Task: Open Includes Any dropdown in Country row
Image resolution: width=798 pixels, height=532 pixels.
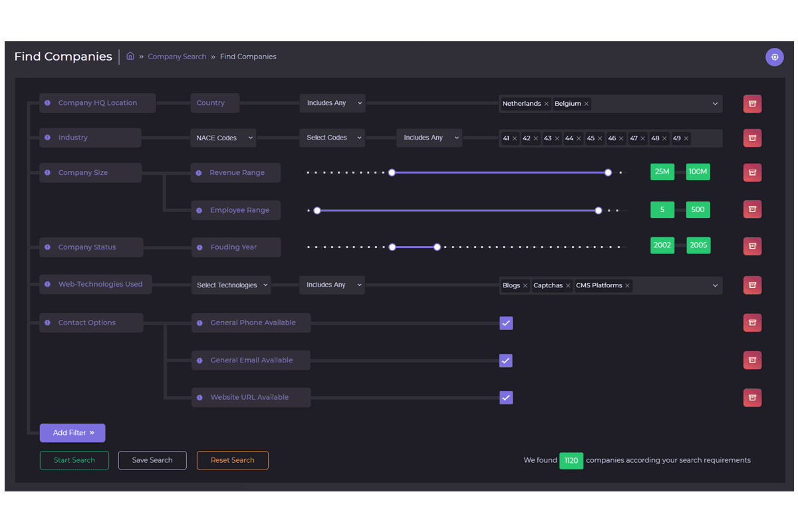Action: coord(332,103)
